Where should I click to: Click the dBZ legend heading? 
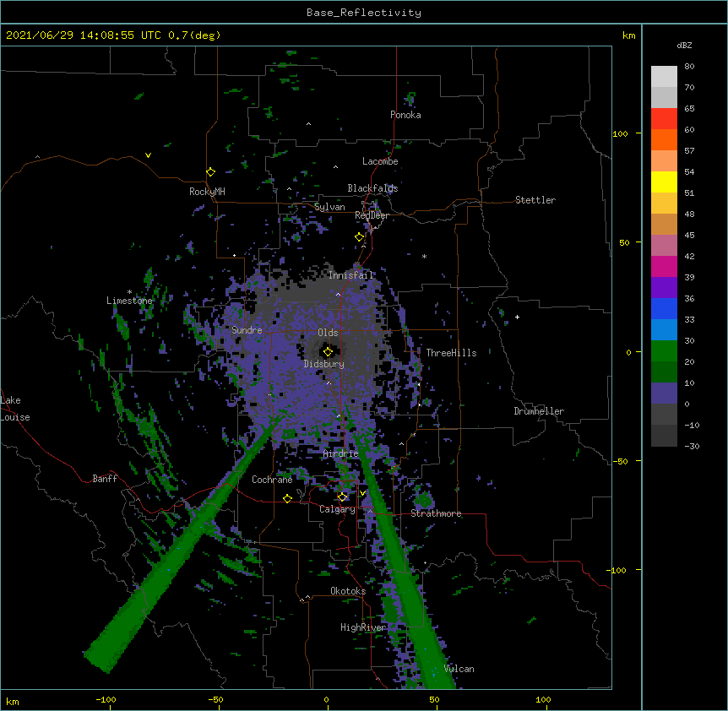[684, 45]
